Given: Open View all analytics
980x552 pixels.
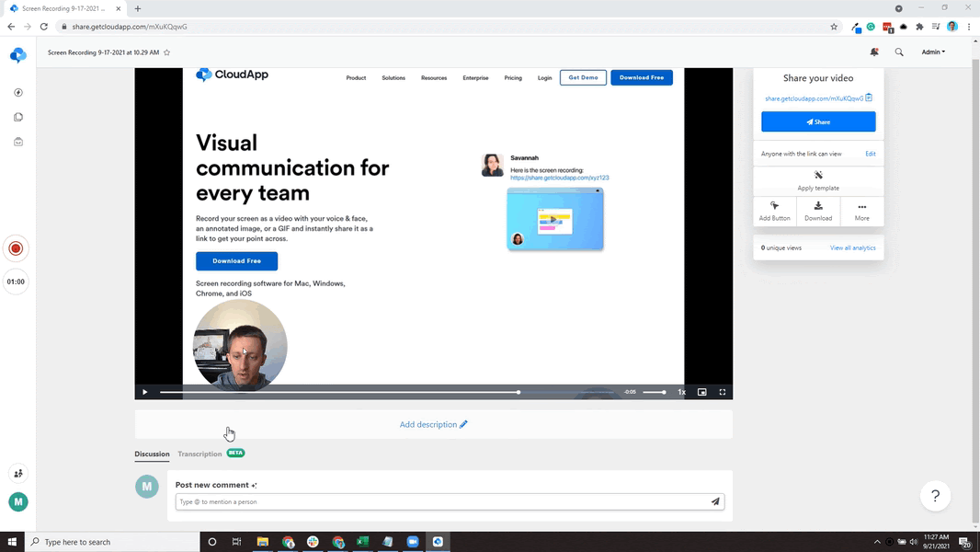Looking at the screenshot, I should 852,248.
